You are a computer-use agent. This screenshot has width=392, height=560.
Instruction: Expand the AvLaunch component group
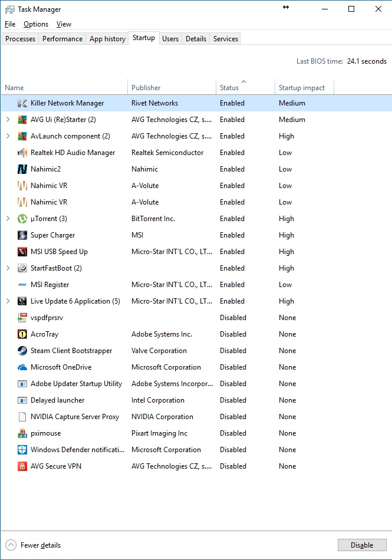8,136
